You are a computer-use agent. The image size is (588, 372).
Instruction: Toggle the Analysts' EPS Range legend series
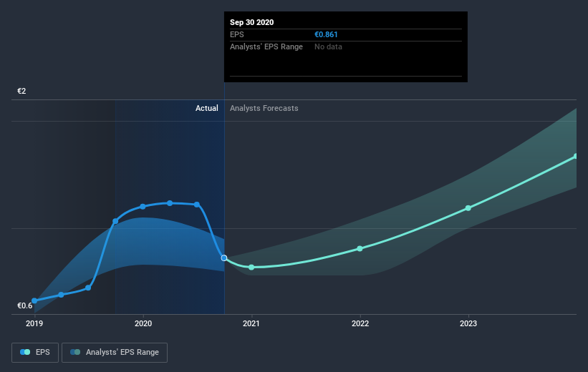pos(115,352)
